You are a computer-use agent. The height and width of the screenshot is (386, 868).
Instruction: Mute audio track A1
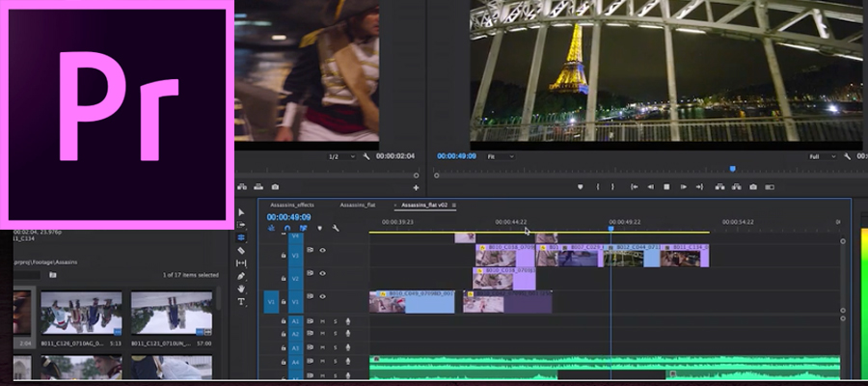pos(323,321)
